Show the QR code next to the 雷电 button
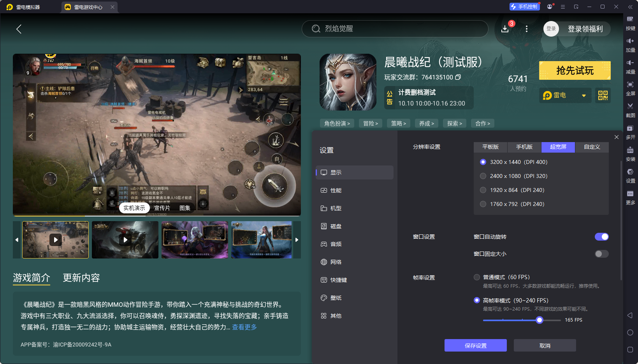The height and width of the screenshot is (364, 638). (x=603, y=95)
